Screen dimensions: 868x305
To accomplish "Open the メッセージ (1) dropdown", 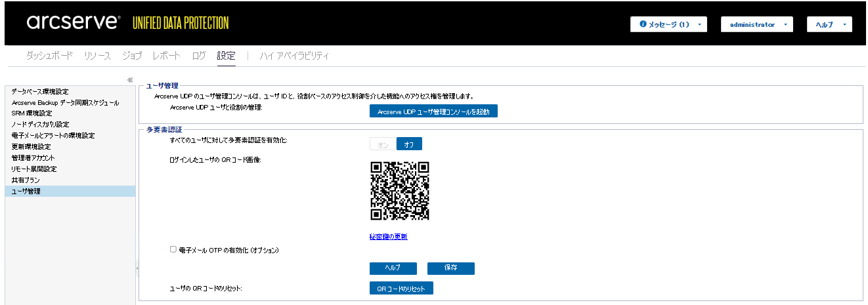I will pyautogui.click(x=669, y=24).
